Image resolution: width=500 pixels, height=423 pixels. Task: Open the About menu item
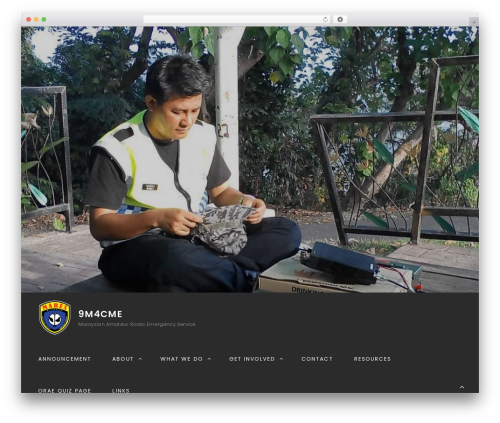123,359
